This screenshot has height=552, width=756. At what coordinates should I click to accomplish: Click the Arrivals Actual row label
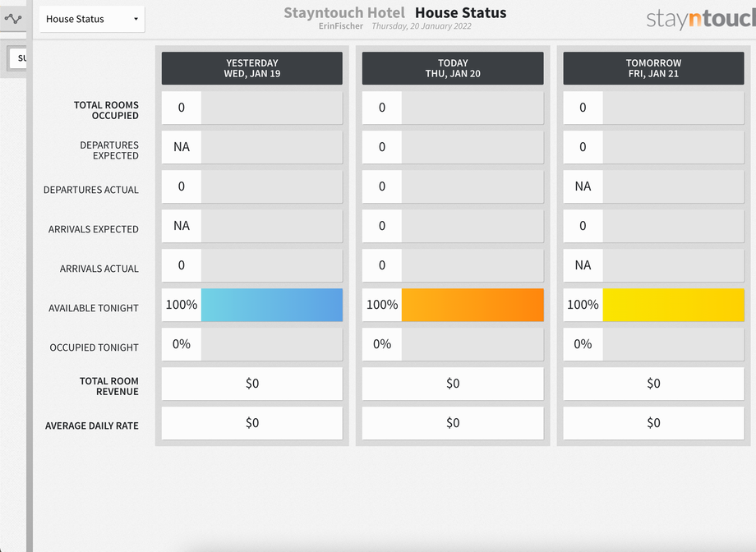click(99, 269)
